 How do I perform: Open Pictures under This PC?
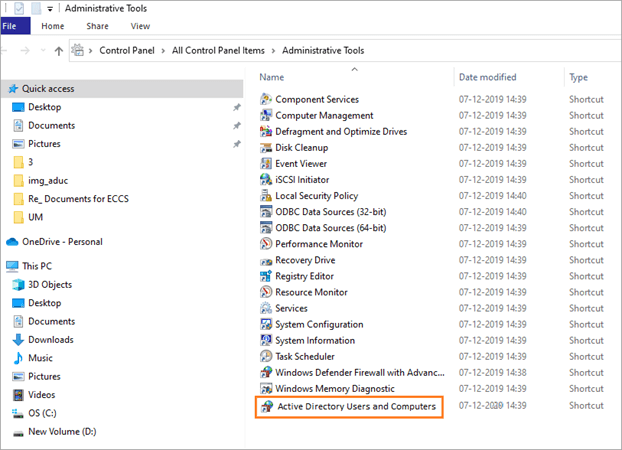click(x=44, y=376)
